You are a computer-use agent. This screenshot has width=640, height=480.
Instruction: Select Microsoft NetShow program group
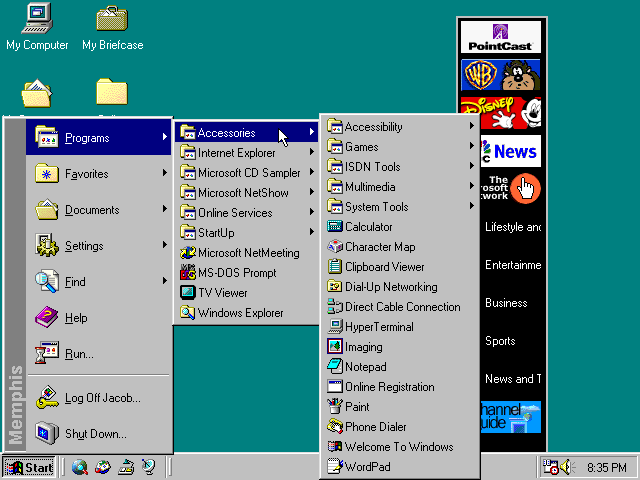click(247, 192)
